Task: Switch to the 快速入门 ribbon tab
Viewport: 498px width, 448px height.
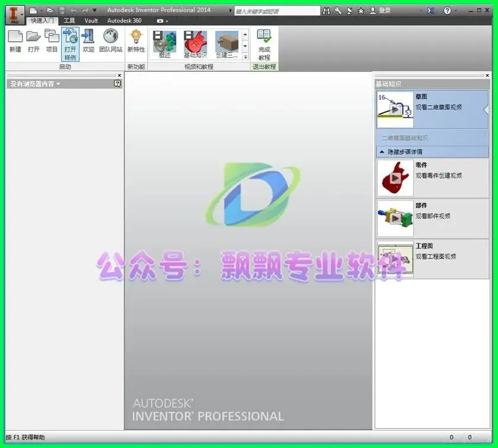Action: [42, 21]
